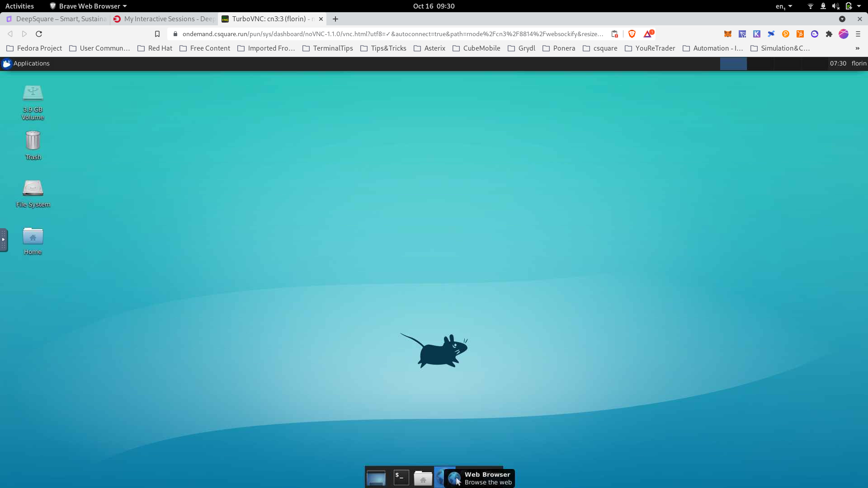
Task: Reload the current page
Action: 39,34
